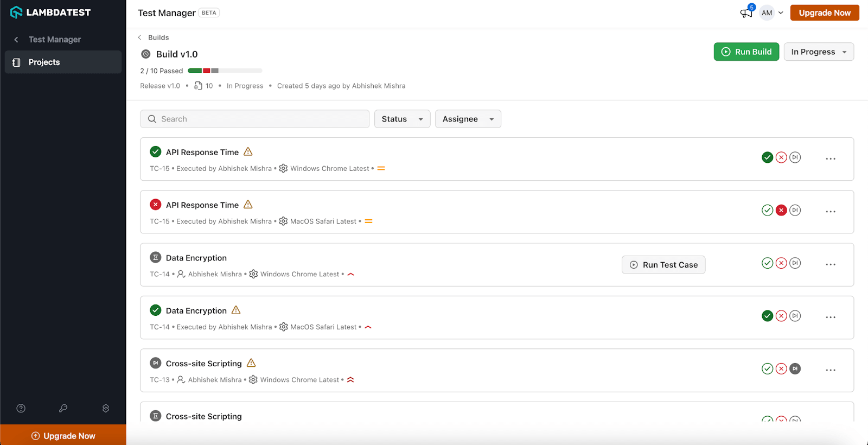Image resolution: width=868 pixels, height=445 pixels.
Task: Click the green Run Build button
Action: (746, 52)
